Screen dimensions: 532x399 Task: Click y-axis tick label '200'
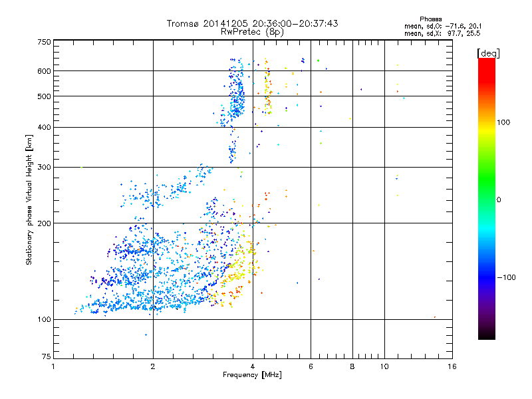pos(44,223)
